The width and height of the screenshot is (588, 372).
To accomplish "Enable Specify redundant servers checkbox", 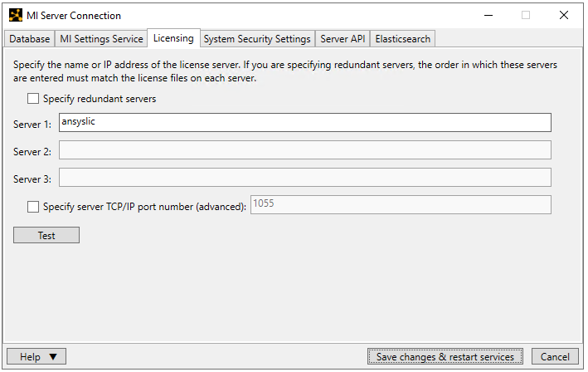I will pos(33,99).
